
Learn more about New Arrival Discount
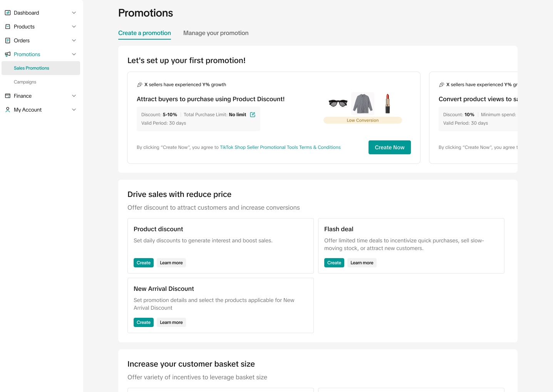tap(171, 322)
